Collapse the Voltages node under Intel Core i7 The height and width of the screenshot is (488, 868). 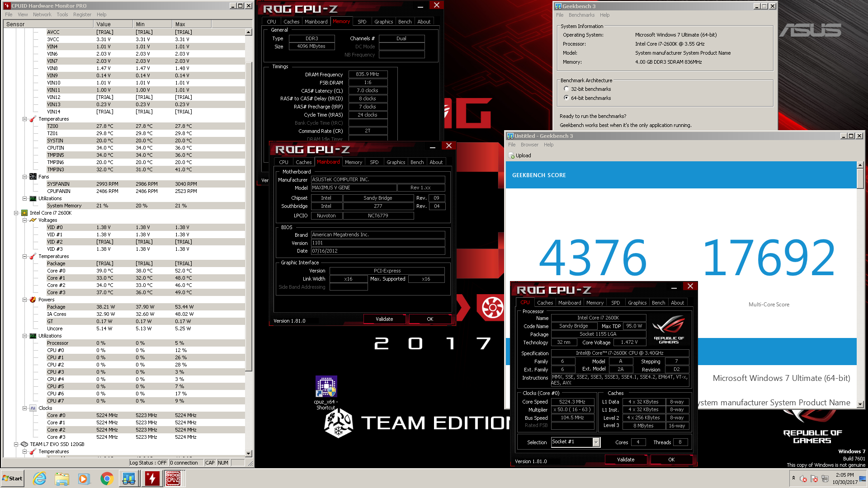pos(25,221)
